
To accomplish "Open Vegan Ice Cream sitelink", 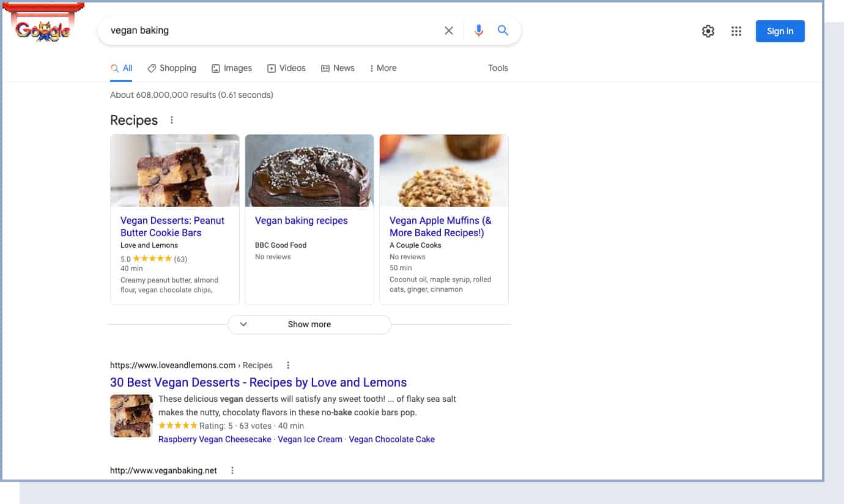I will 310,439.
